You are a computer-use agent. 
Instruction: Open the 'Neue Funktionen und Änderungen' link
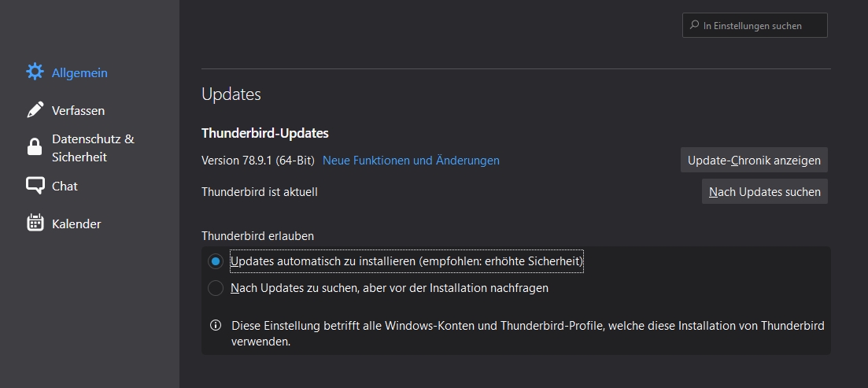(411, 161)
